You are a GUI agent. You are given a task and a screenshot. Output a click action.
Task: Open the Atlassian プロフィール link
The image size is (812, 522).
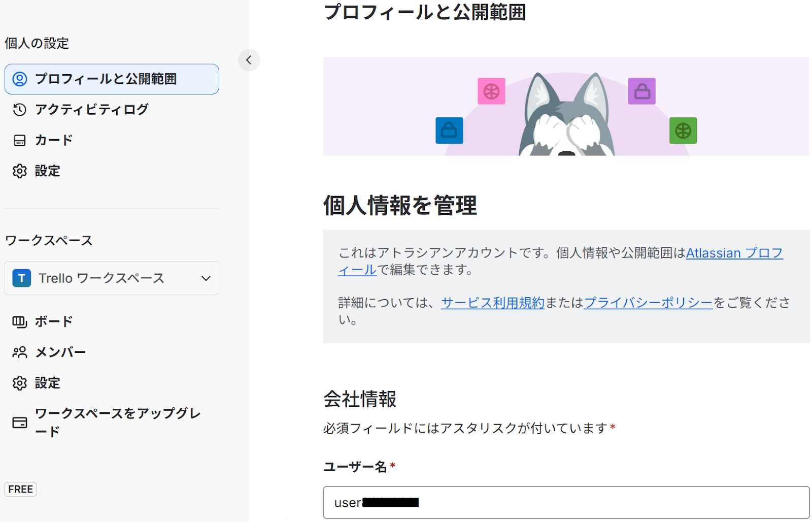(x=734, y=253)
